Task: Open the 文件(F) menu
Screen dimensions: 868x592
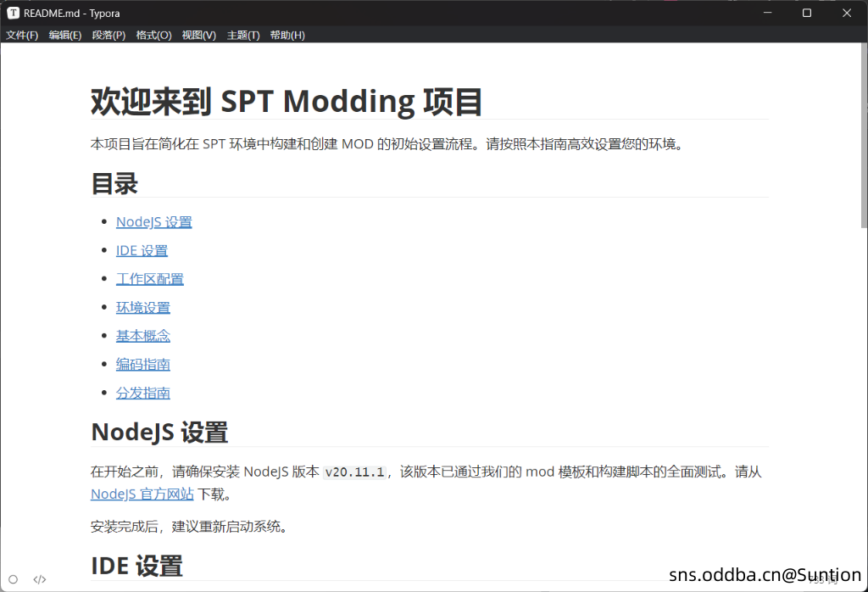Action: [22, 35]
